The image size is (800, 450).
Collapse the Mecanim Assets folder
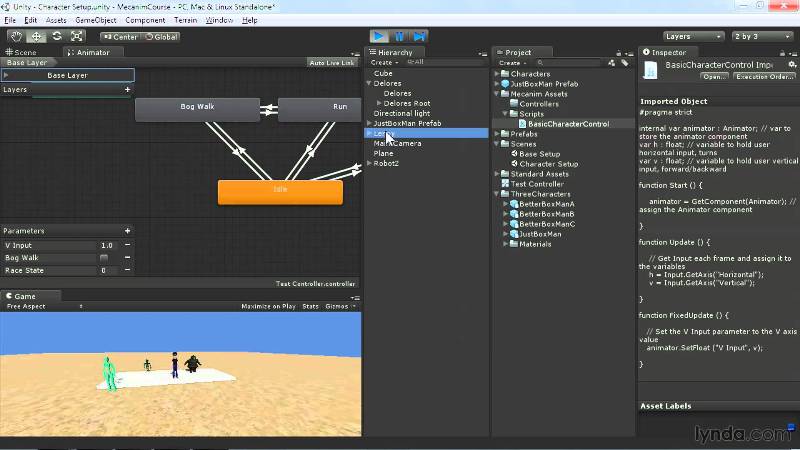496,94
